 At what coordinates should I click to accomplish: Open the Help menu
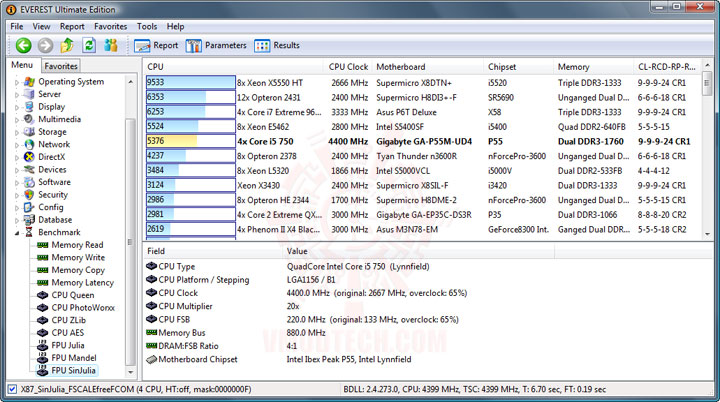[175, 27]
